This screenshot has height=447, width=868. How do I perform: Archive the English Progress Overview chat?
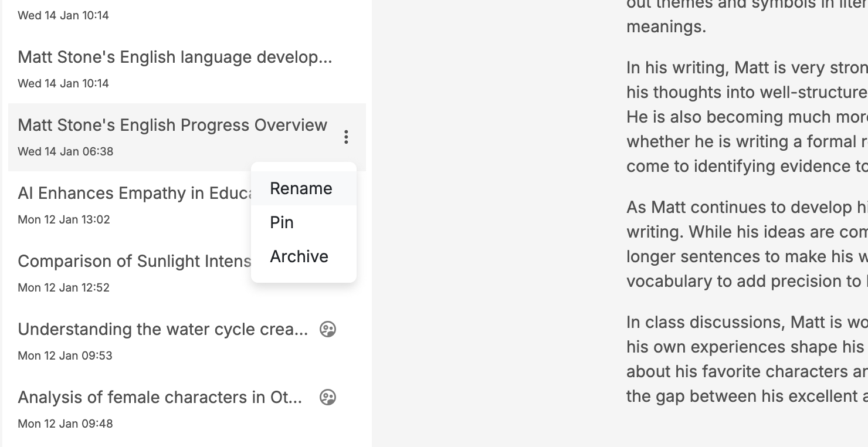[x=299, y=256]
